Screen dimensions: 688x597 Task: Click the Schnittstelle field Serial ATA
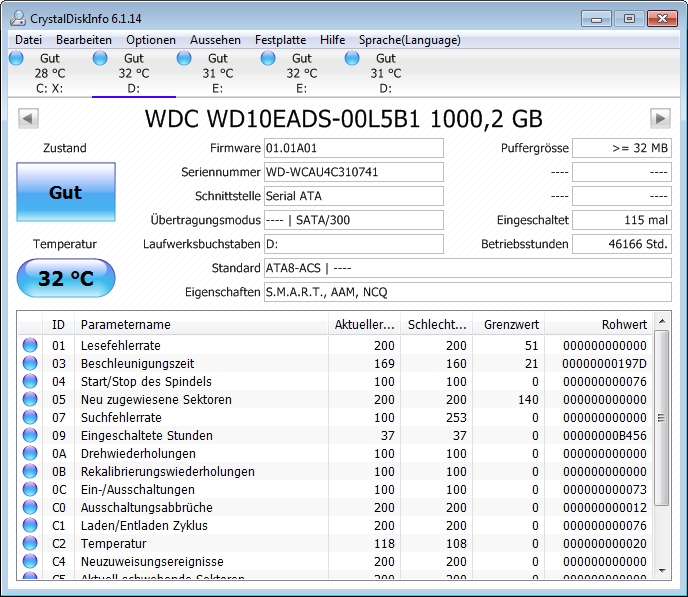(x=354, y=196)
